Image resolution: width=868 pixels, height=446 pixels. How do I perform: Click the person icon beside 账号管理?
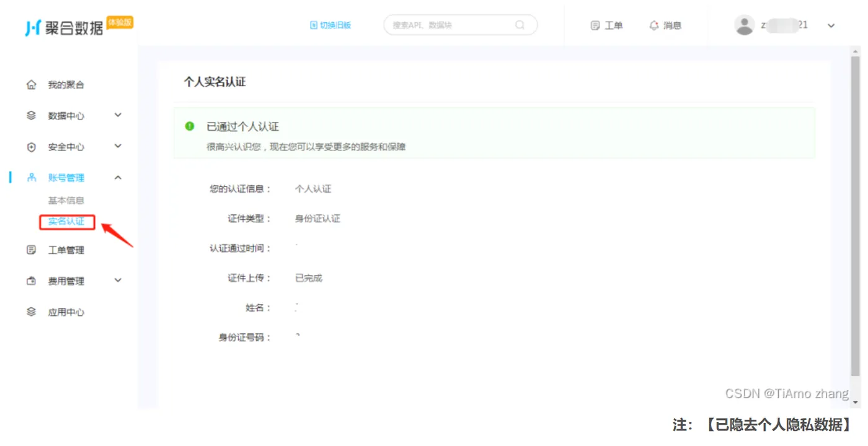32,178
